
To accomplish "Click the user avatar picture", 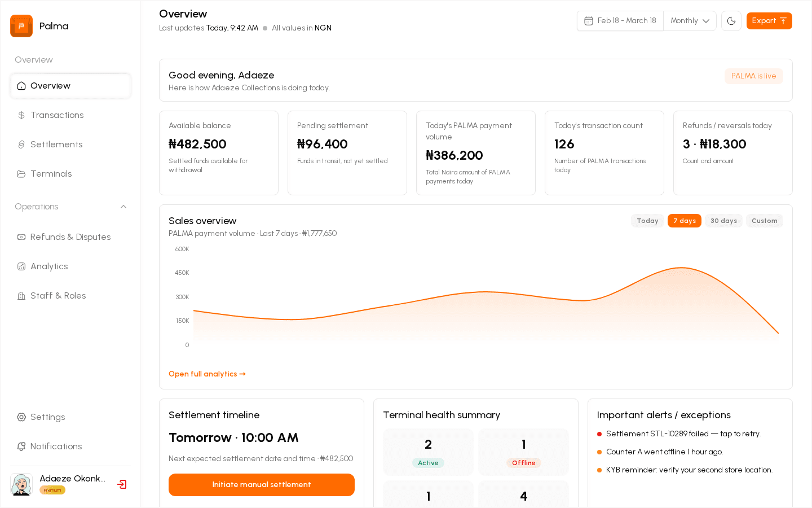I will pos(21,484).
